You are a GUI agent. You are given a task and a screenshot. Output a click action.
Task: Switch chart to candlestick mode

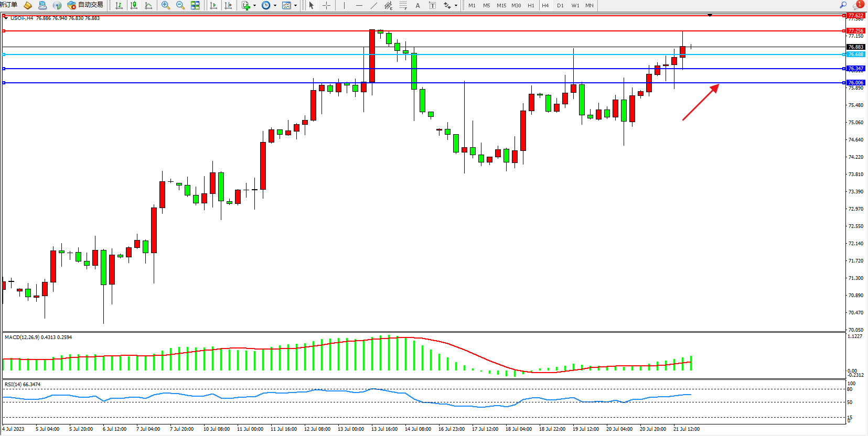click(x=134, y=5)
